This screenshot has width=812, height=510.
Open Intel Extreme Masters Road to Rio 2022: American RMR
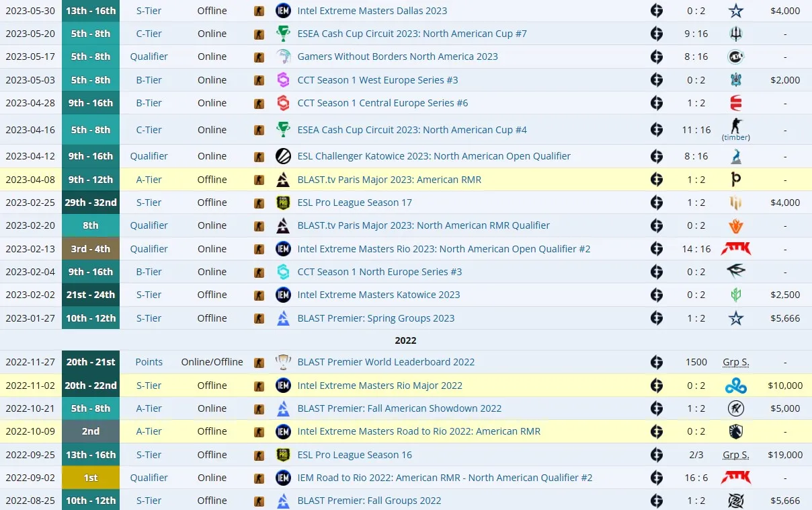419,431
